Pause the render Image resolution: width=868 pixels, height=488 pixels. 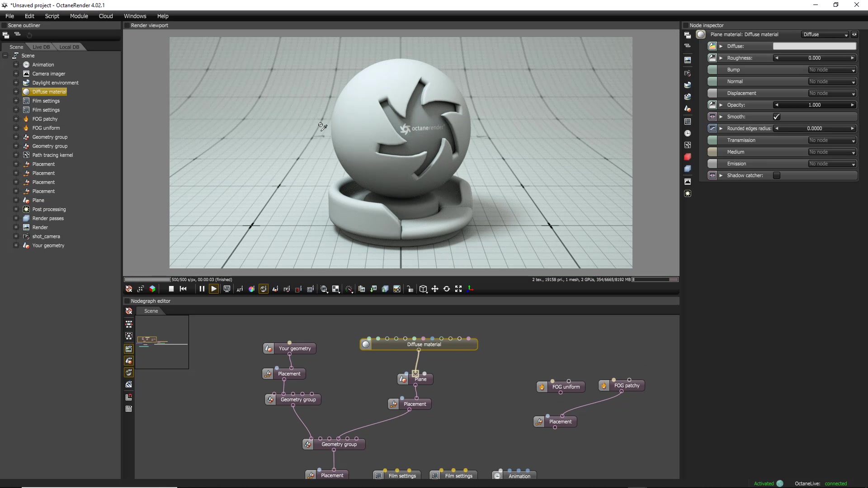202,289
